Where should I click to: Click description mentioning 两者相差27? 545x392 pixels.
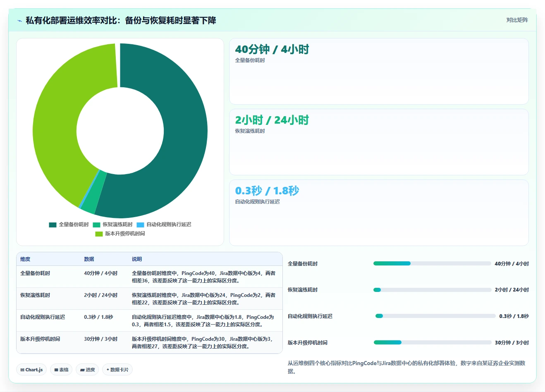(203, 343)
